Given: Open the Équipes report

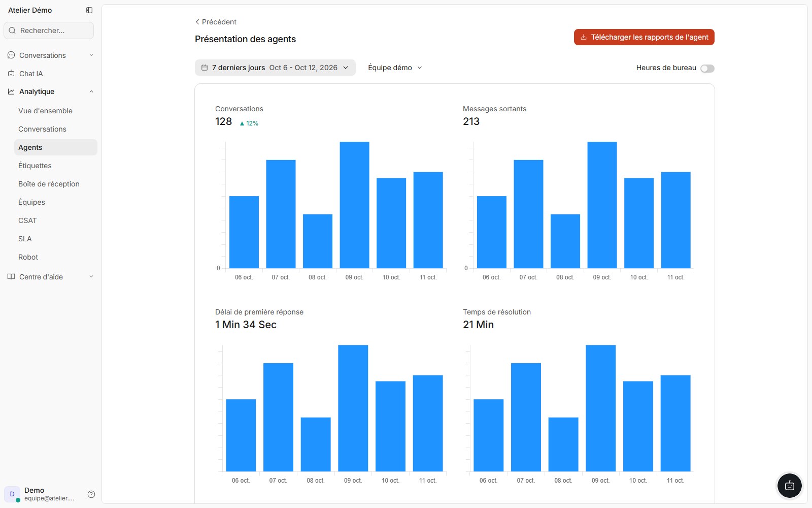Looking at the screenshot, I should click(x=56, y=202).
